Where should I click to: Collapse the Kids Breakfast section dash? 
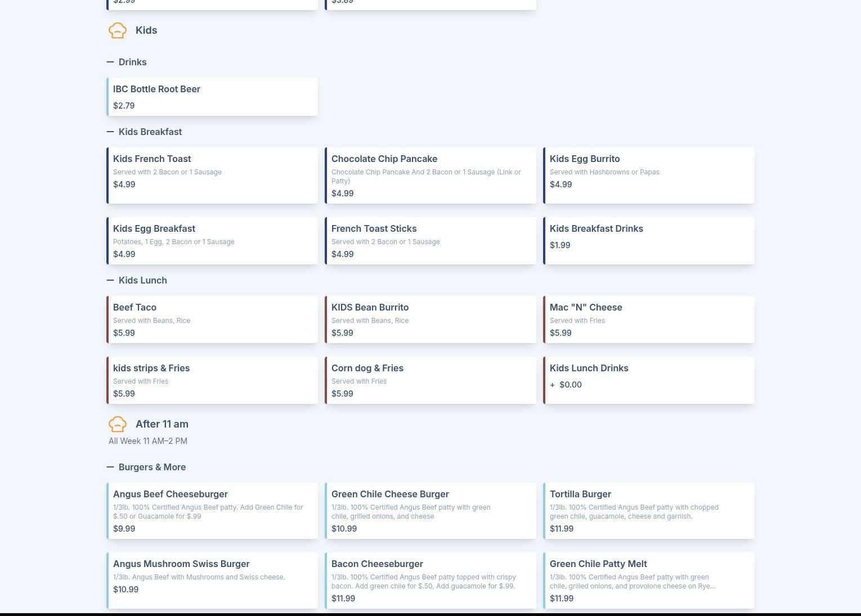[110, 132]
